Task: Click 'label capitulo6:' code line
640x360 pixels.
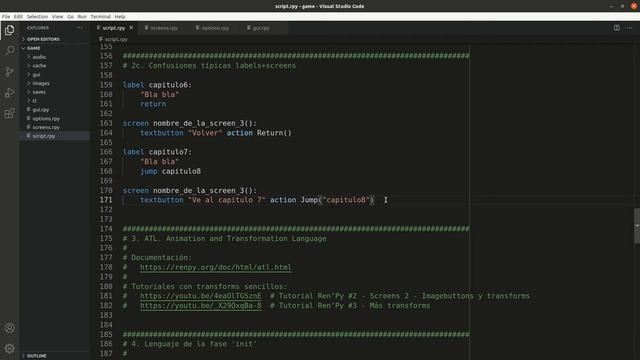Action: [157, 85]
